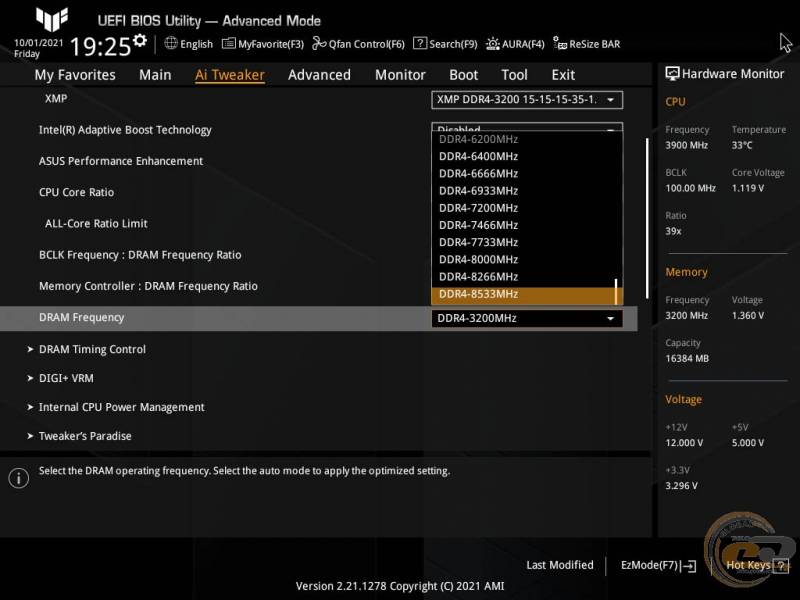
Task: Click the clock settings gear icon
Action: coord(140,40)
